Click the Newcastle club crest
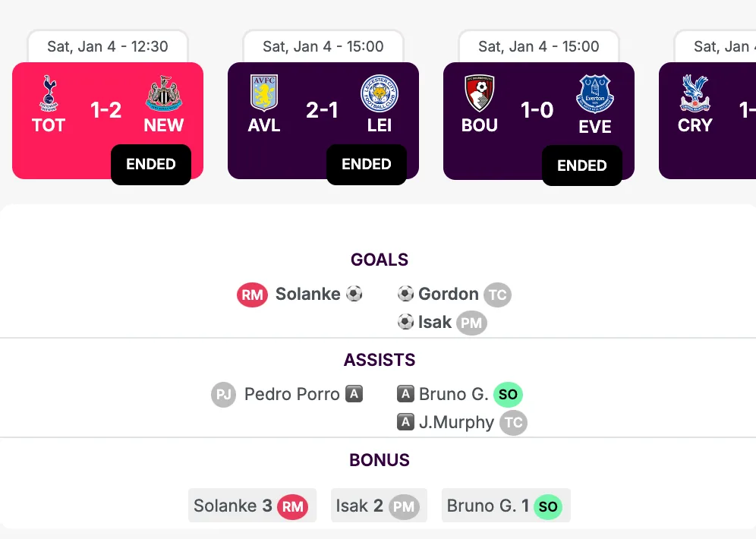The image size is (756, 539). (164, 93)
